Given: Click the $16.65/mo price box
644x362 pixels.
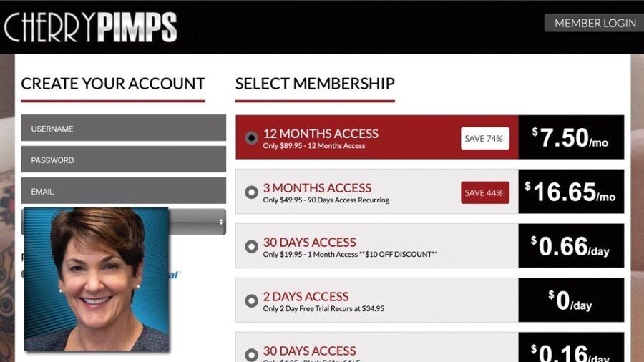Looking at the screenshot, I should (x=570, y=192).
